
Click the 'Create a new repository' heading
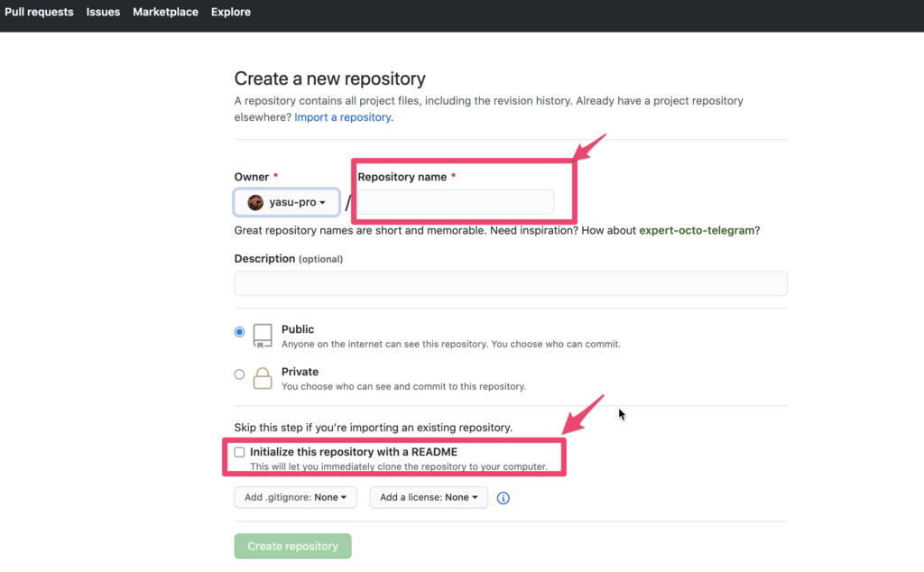click(330, 78)
